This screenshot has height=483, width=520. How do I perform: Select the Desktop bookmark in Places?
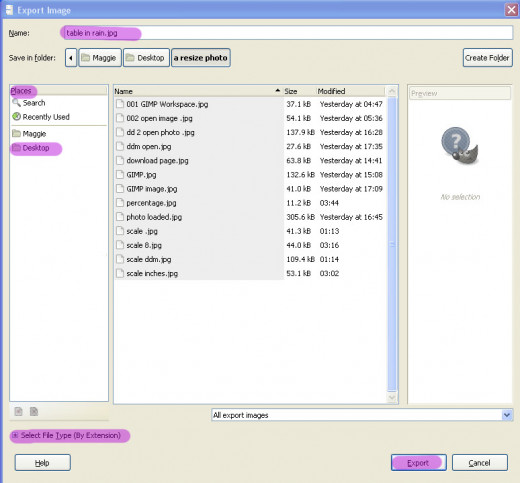pyautogui.click(x=36, y=148)
